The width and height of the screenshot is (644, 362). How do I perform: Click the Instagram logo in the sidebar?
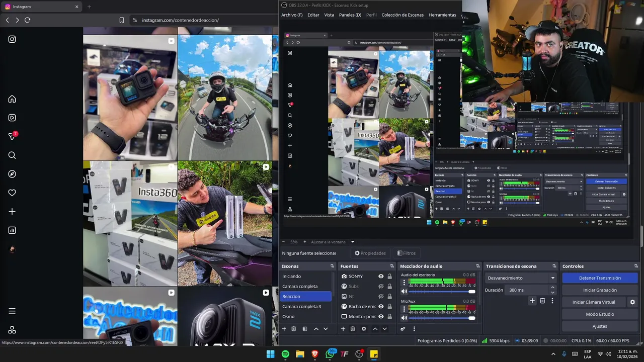[x=12, y=39]
